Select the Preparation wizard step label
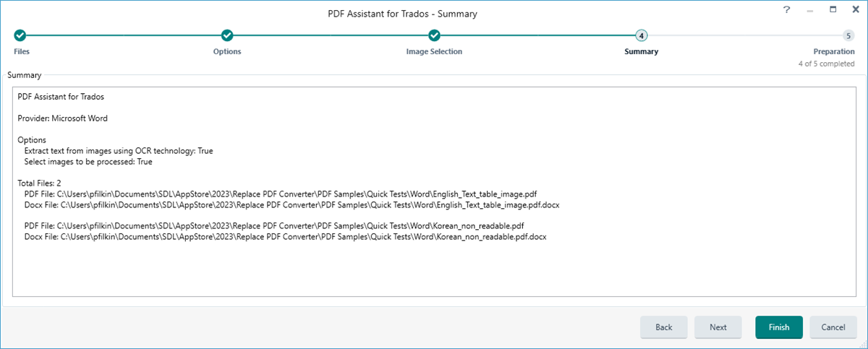This screenshot has width=868, height=349. click(x=833, y=51)
